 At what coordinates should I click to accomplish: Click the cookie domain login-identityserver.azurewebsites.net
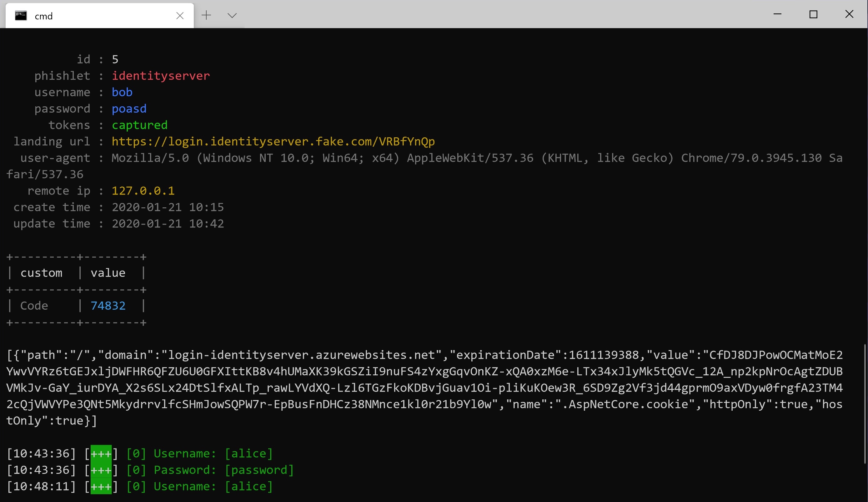(x=302, y=355)
